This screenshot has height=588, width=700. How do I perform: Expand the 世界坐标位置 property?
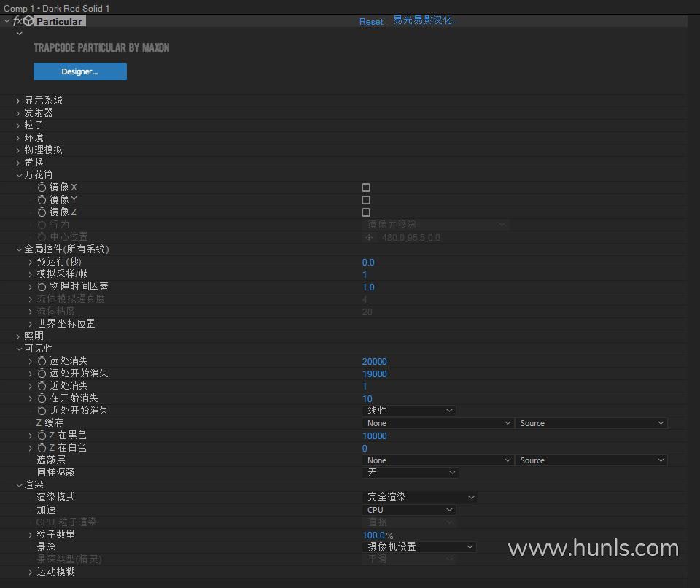[x=31, y=324]
